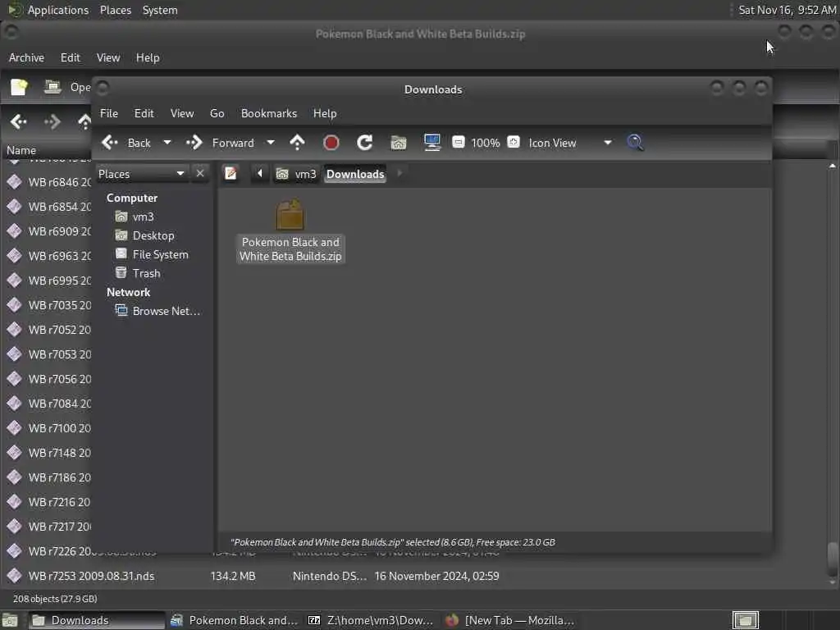Reload the Downloads folder view
This screenshot has width=840, height=630.
tap(365, 143)
